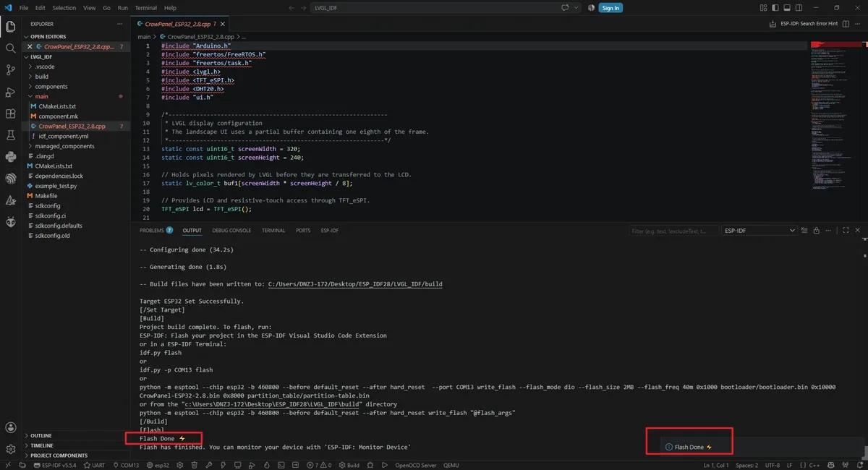
Task: Open the Search view in activity bar
Action: click(x=10, y=48)
